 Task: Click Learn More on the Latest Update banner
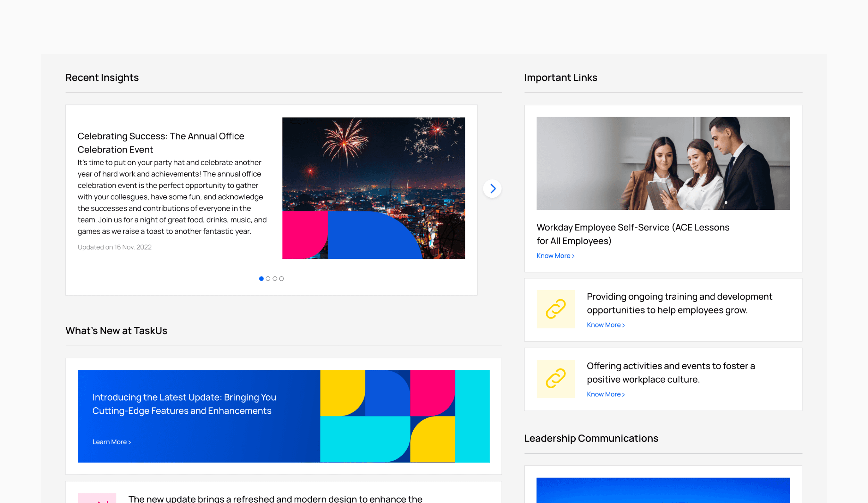click(x=111, y=442)
